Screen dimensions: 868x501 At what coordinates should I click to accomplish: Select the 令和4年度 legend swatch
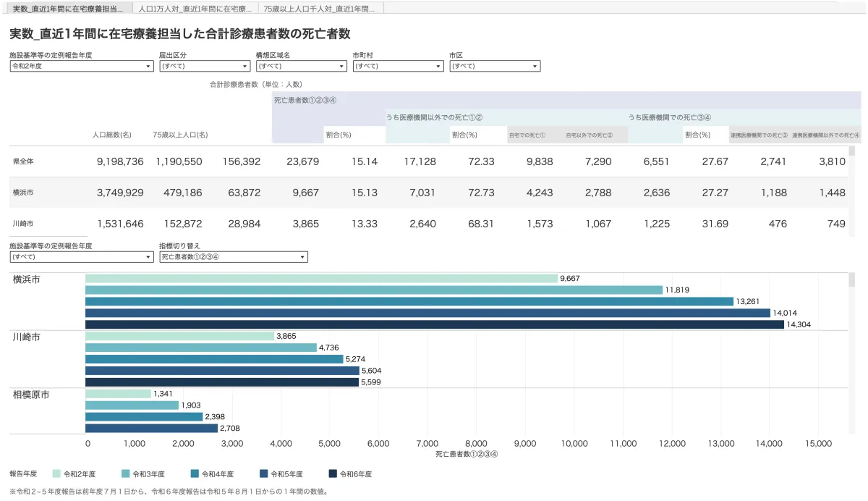[195, 473]
